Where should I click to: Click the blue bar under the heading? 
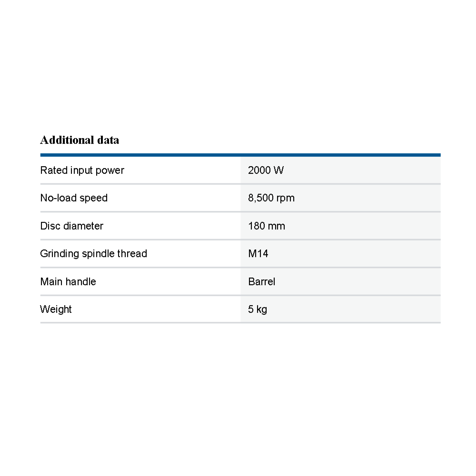[240, 155]
